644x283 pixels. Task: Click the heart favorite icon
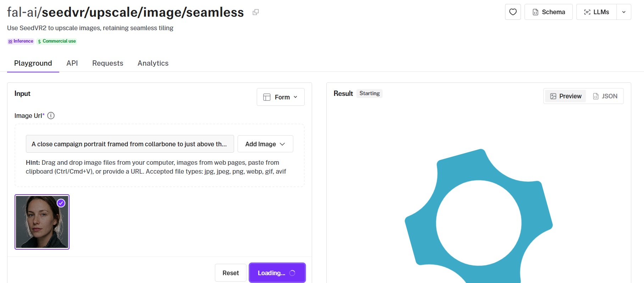(513, 12)
